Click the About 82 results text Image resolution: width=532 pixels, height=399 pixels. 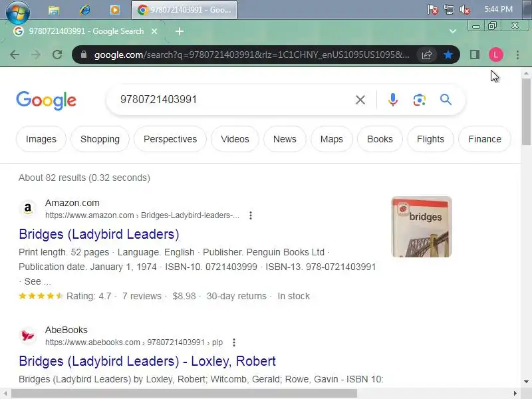(84, 178)
